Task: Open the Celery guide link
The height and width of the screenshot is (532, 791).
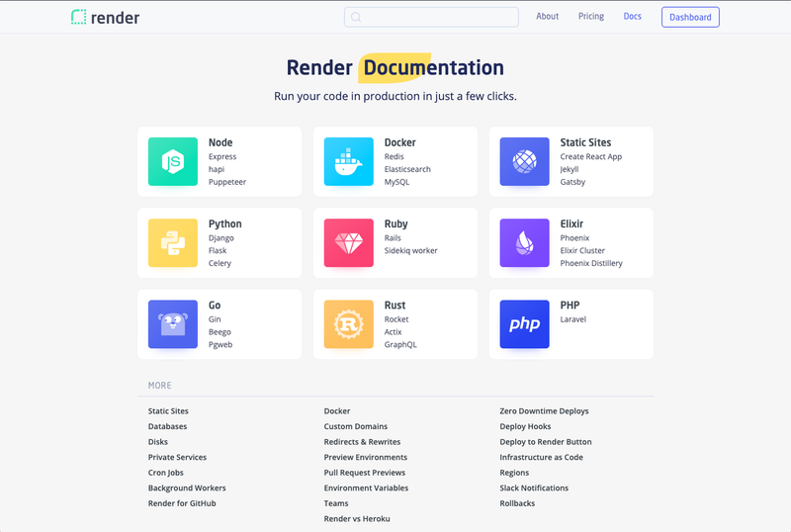Action: pos(220,263)
